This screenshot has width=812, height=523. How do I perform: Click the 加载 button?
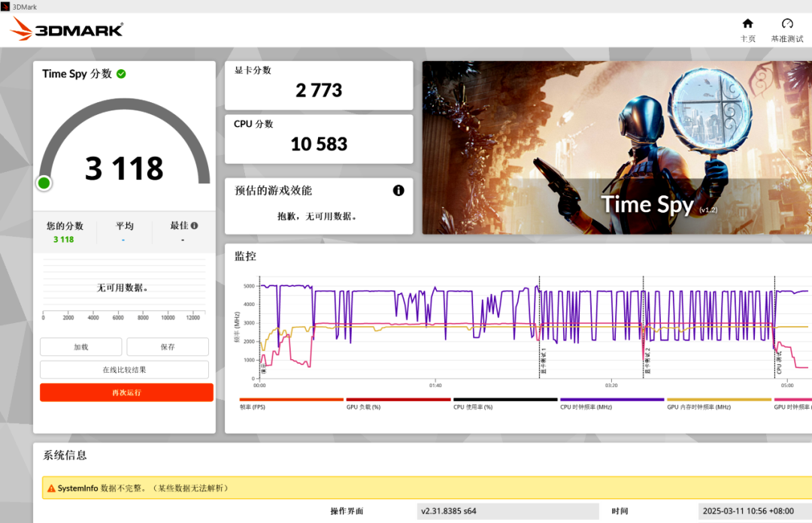(x=80, y=347)
